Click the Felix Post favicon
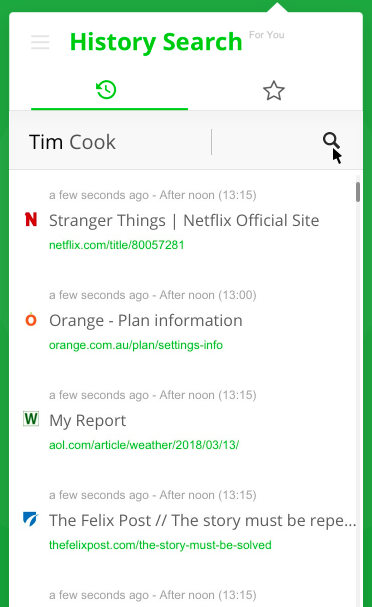The height and width of the screenshot is (607, 372). tap(31, 519)
